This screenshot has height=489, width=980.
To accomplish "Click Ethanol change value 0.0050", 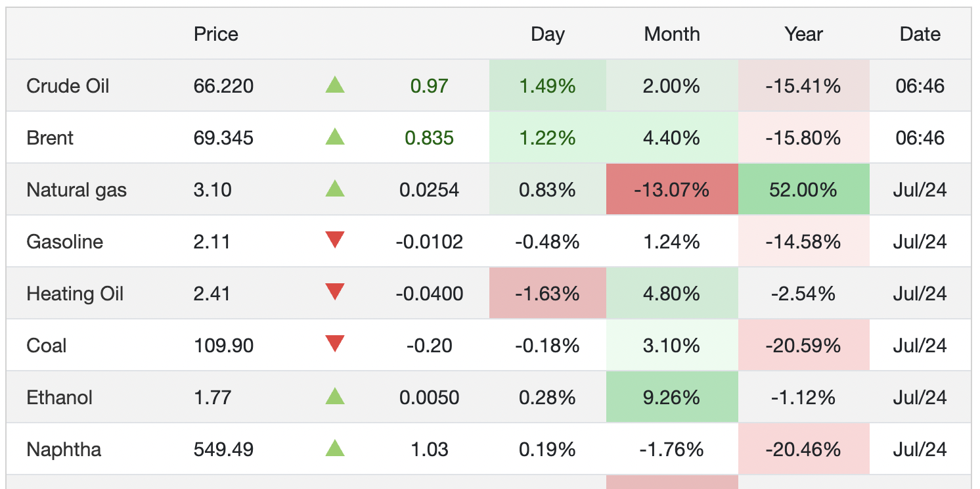I will point(430,398).
